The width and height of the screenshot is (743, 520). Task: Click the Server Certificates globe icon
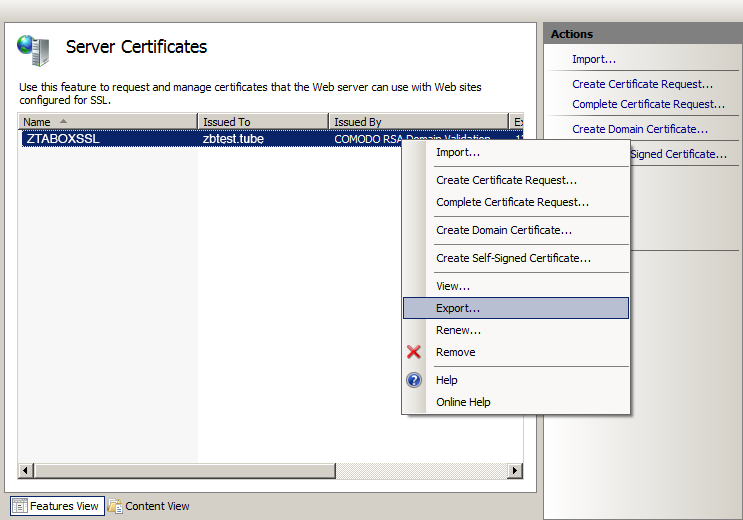[x=33, y=48]
